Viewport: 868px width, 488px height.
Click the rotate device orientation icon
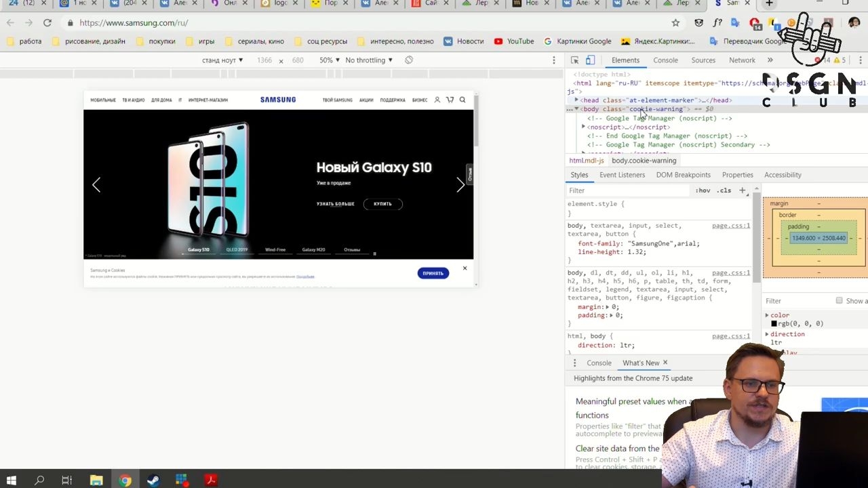[409, 60]
